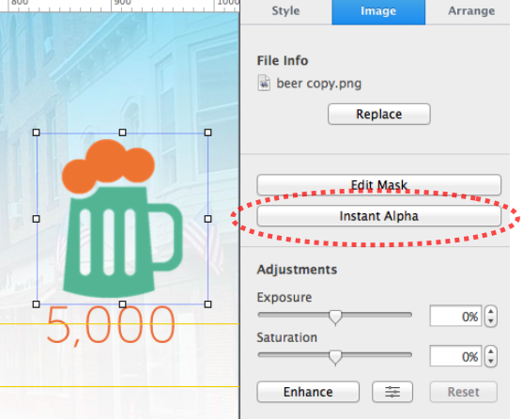This screenshot has height=420, width=523.
Task: Click the beer copy.png file icon
Action: [x=264, y=83]
